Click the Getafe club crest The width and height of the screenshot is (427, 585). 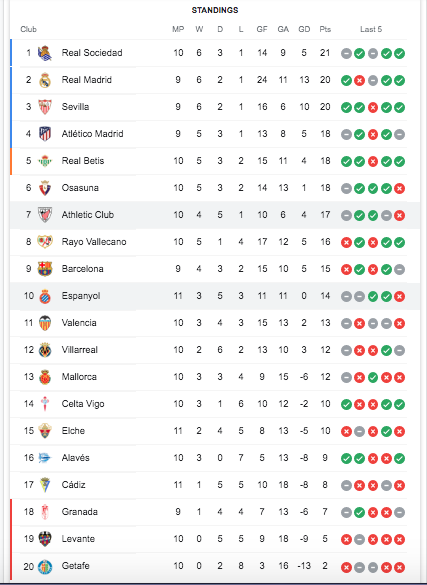[x=45, y=566]
